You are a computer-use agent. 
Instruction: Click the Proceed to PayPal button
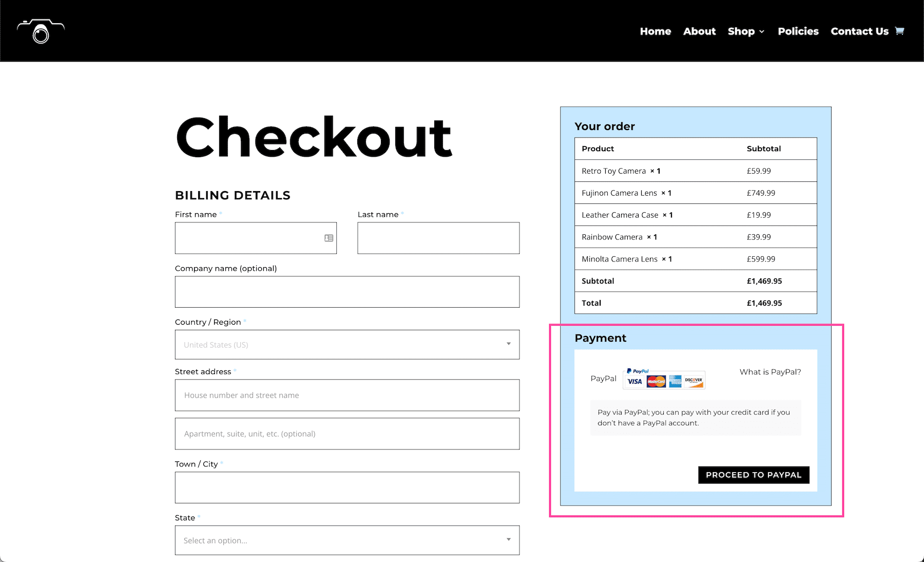pyautogui.click(x=753, y=475)
